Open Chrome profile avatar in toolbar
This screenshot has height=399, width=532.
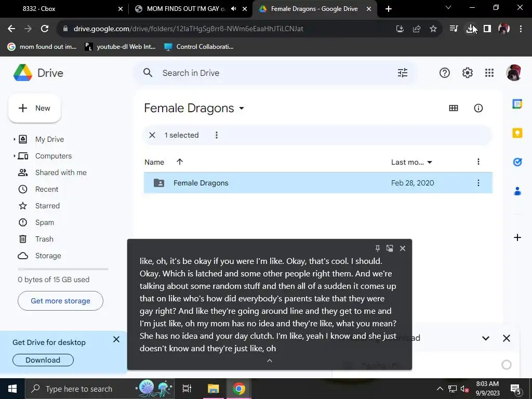pyautogui.click(x=504, y=29)
